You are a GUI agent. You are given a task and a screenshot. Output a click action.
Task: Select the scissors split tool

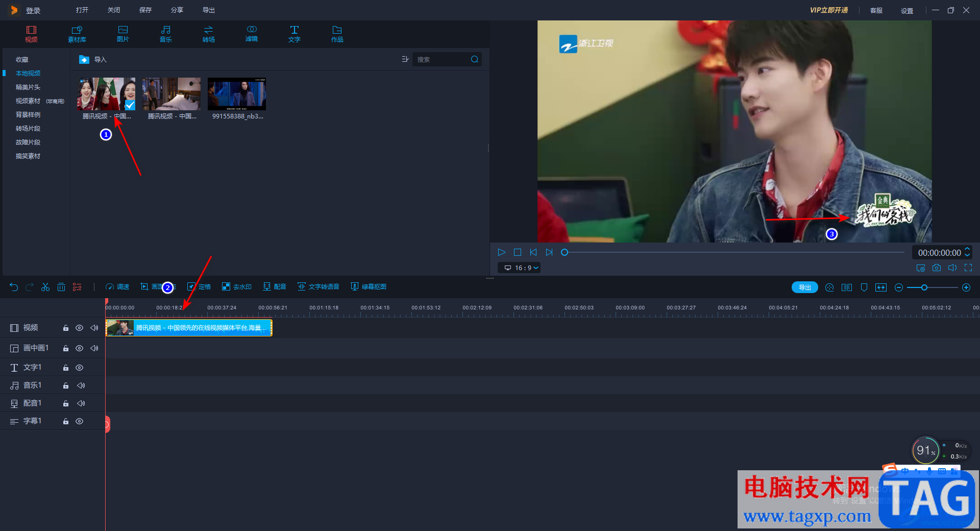tap(45, 287)
